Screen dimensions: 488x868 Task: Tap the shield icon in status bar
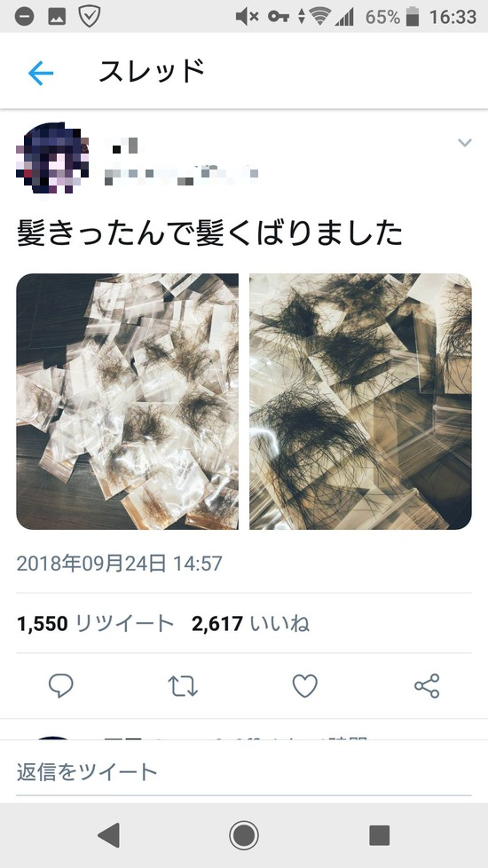pyautogui.click(x=89, y=17)
